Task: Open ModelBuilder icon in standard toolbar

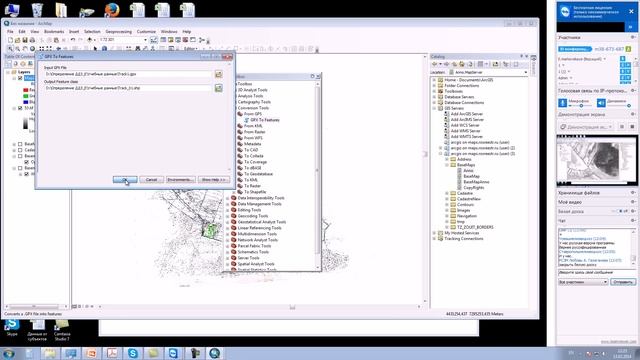Action: click(202, 40)
